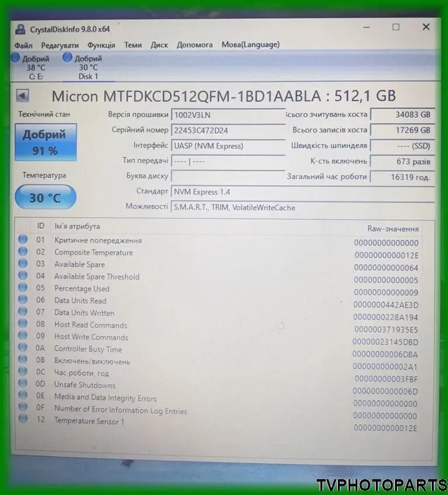Click the status icon for Host Read Commands
This screenshot has width=448, height=495.
pos(23,323)
